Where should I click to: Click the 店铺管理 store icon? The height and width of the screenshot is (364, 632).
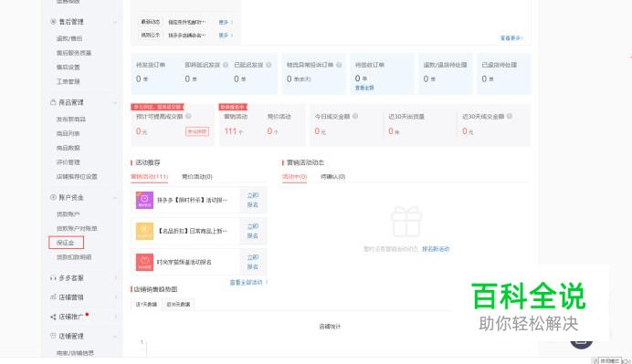[53, 336]
